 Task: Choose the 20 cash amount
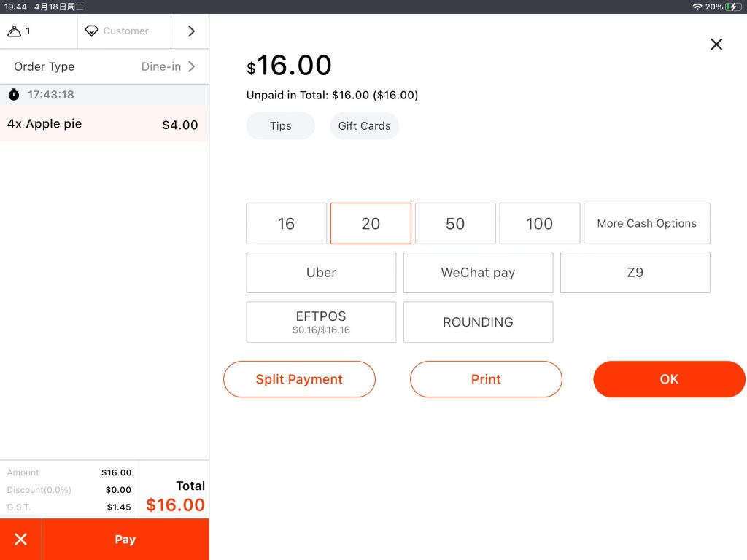[371, 224]
